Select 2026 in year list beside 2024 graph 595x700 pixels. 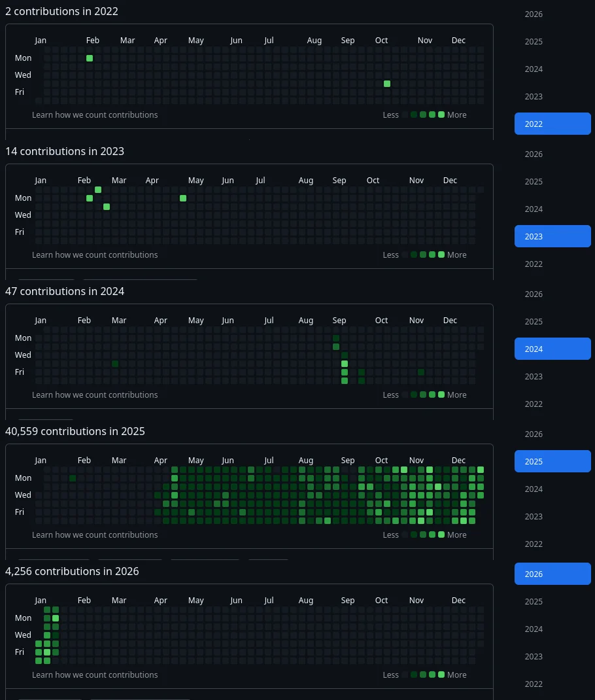534,294
